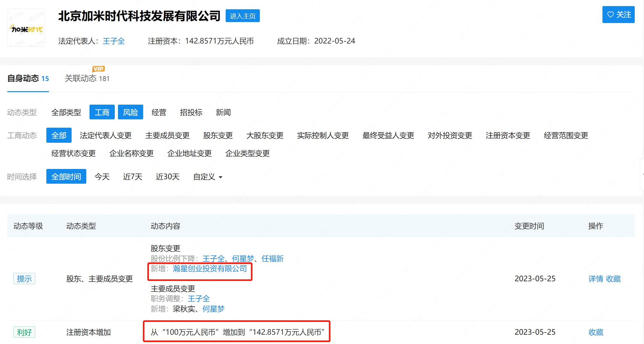Click the 进入主页 button
This screenshot has width=644, height=344.
pos(243,16)
